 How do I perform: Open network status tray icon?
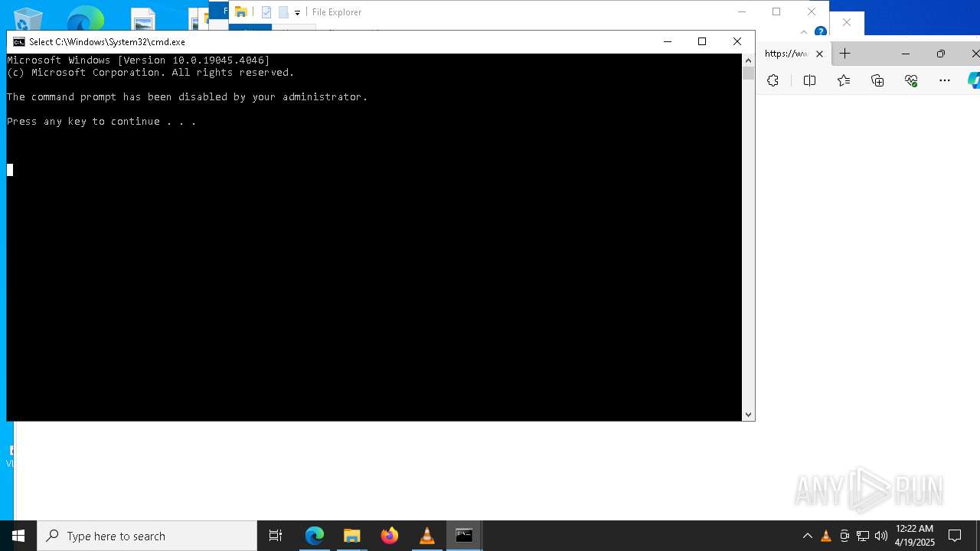tap(863, 536)
